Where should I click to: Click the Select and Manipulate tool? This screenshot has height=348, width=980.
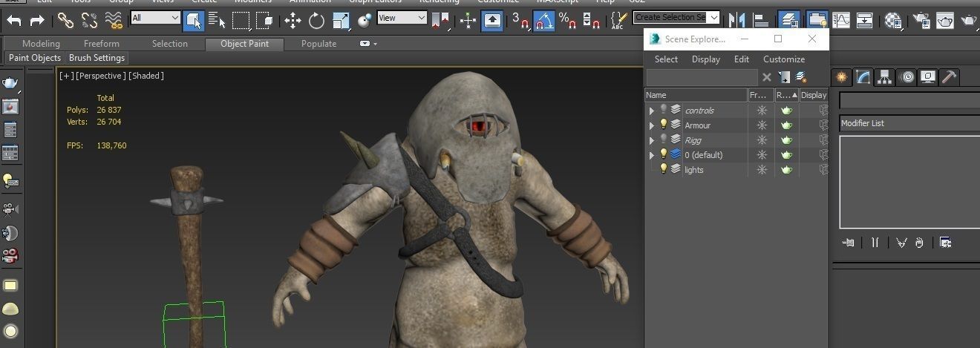[468, 20]
